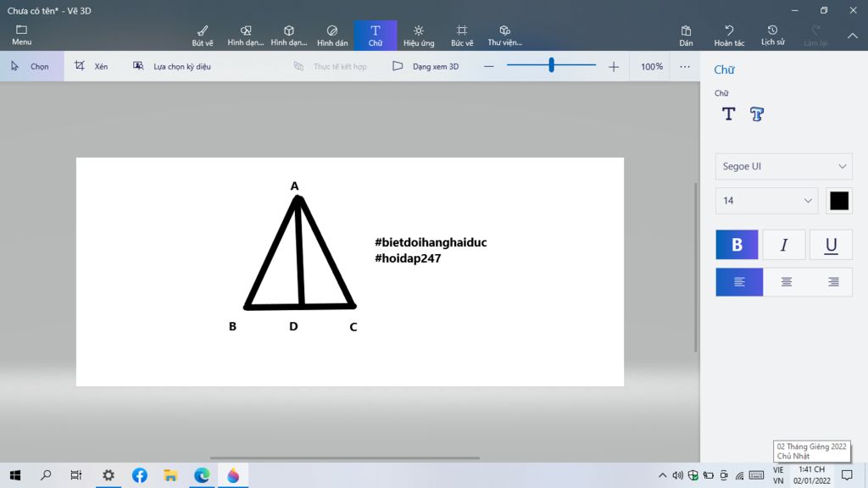Open Lịch sử history panel
The width and height of the screenshot is (868, 488).
(x=772, y=36)
